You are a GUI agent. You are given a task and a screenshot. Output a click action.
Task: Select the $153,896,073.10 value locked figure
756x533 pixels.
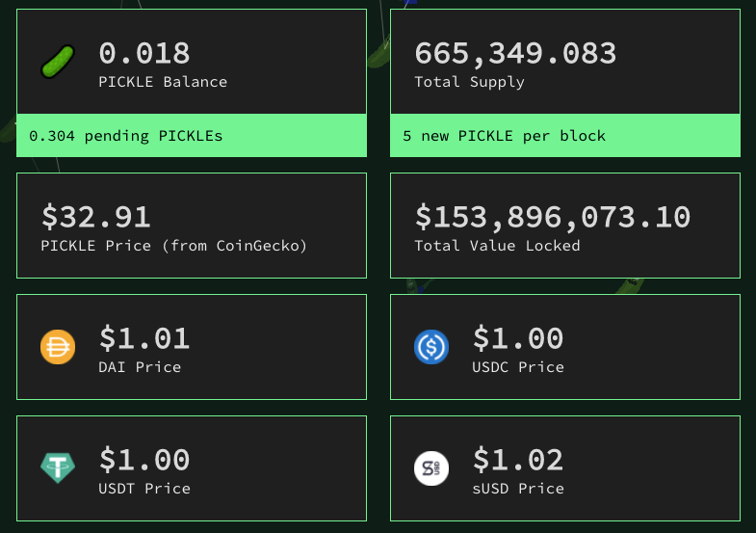553,217
